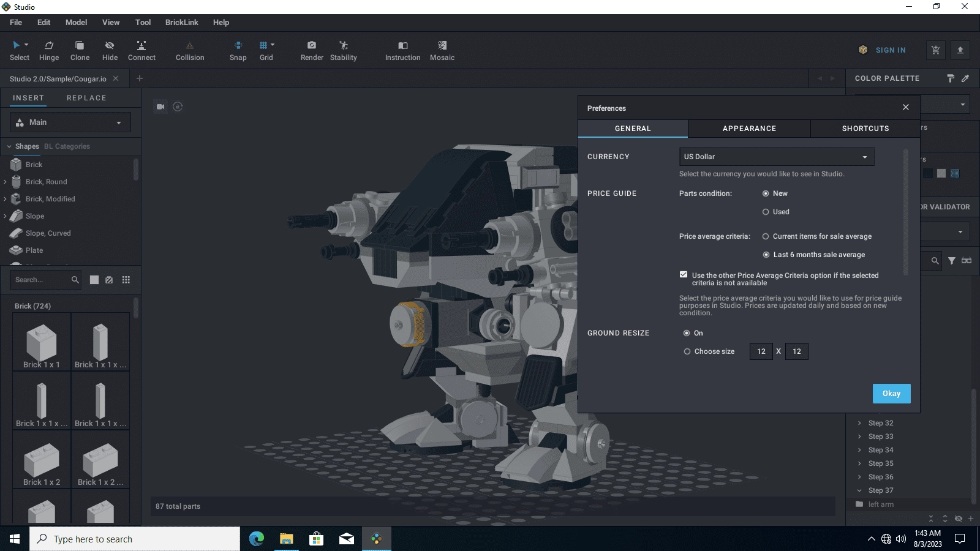Use the Hide tool
The image size is (980, 551).
pos(110,51)
